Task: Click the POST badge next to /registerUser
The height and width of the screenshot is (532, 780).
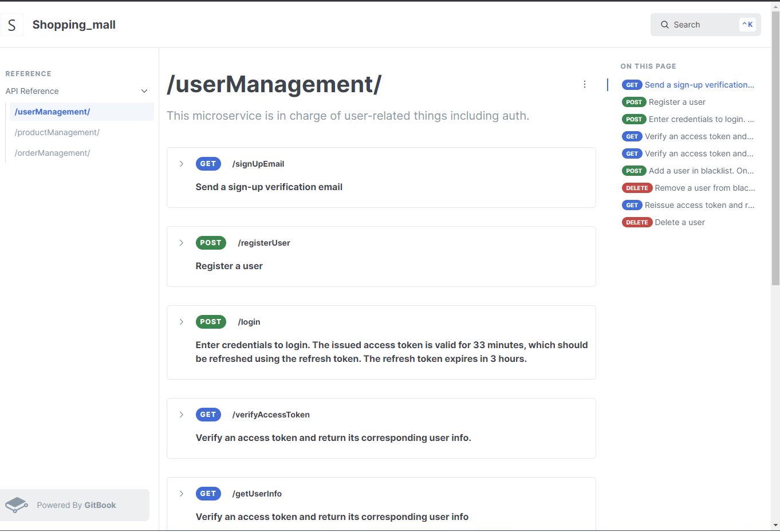Action: tap(211, 242)
